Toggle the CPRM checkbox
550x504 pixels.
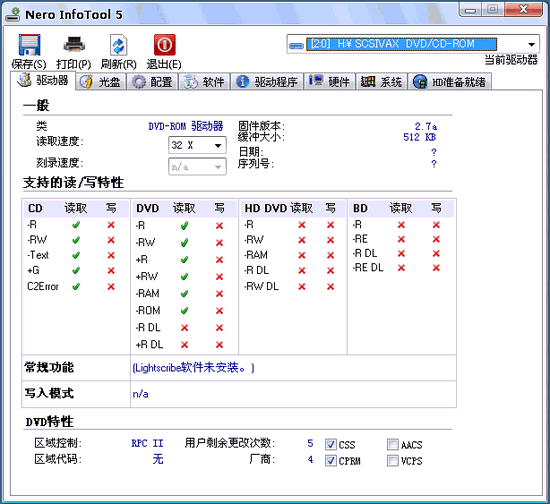pyautogui.click(x=330, y=460)
